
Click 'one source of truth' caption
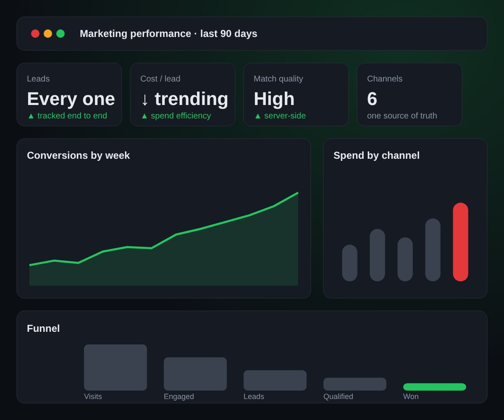tap(402, 115)
